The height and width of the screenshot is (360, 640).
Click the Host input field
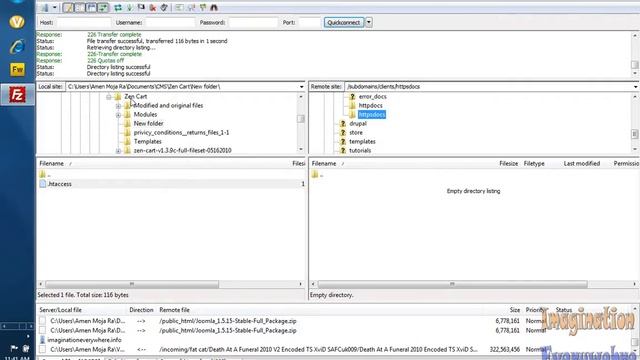[x=83, y=22]
